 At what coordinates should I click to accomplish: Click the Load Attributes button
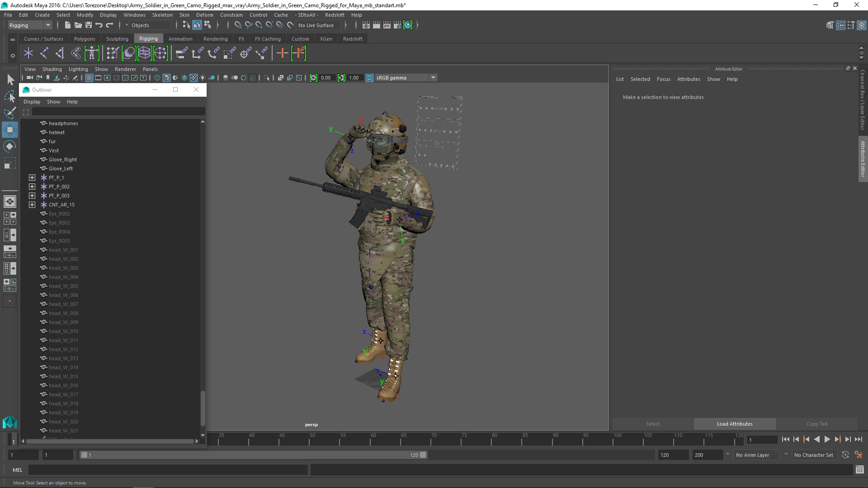coord(735,424)
